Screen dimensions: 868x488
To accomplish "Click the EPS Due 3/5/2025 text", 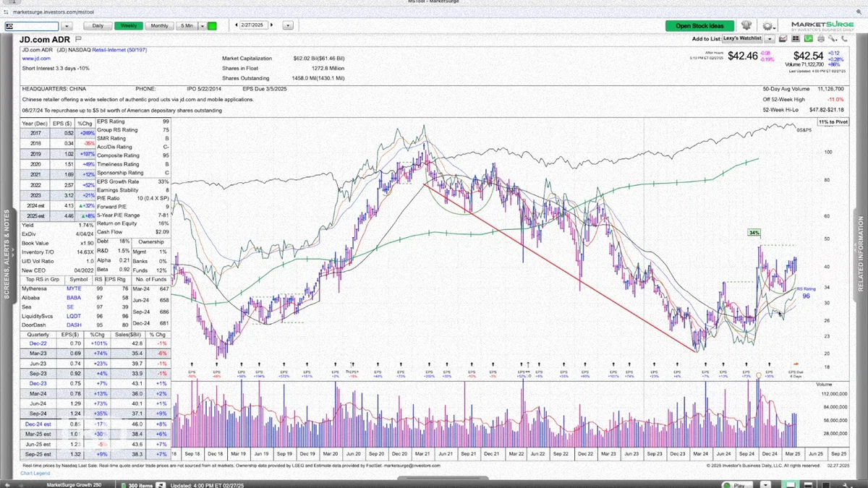I will click(265, 88).
